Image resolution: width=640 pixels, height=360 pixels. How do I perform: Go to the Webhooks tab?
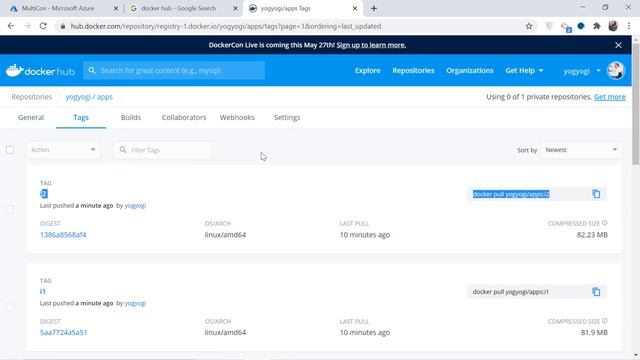237,117
